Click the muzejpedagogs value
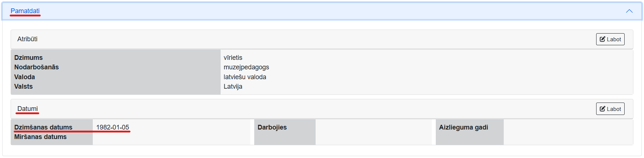The image size is (644, 158). click(x=246, y=67)
